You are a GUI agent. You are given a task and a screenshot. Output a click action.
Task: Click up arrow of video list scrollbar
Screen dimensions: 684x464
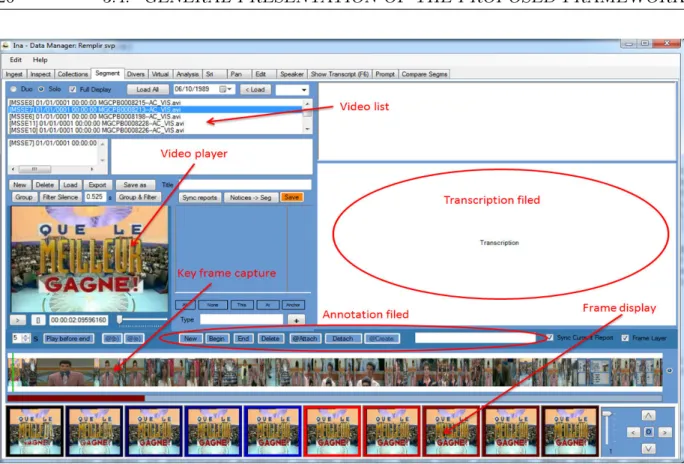[x=308, y=104]
